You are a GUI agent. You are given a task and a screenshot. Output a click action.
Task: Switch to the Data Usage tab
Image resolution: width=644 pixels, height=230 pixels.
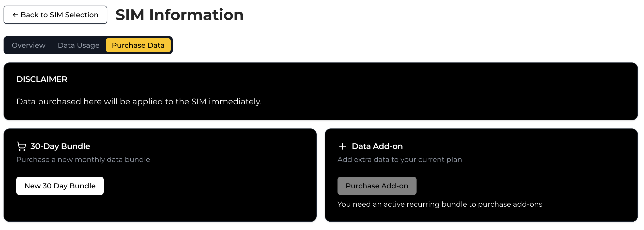click(78, 45)
